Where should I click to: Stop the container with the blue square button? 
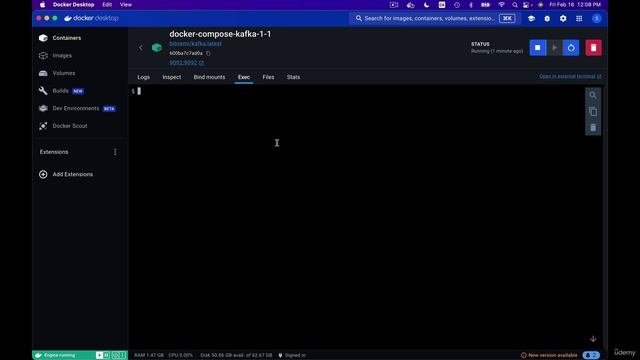pyautogui.click(x=538, y=48)
